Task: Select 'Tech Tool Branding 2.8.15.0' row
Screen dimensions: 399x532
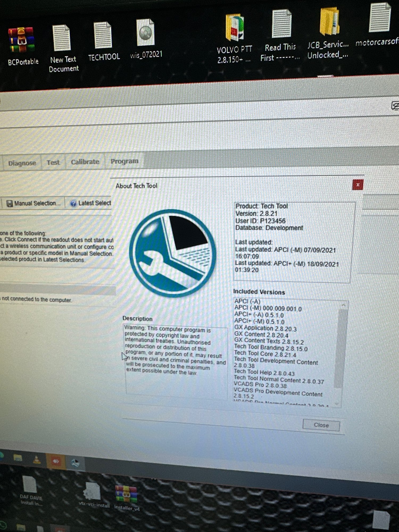Action: (x=271, y=348)
